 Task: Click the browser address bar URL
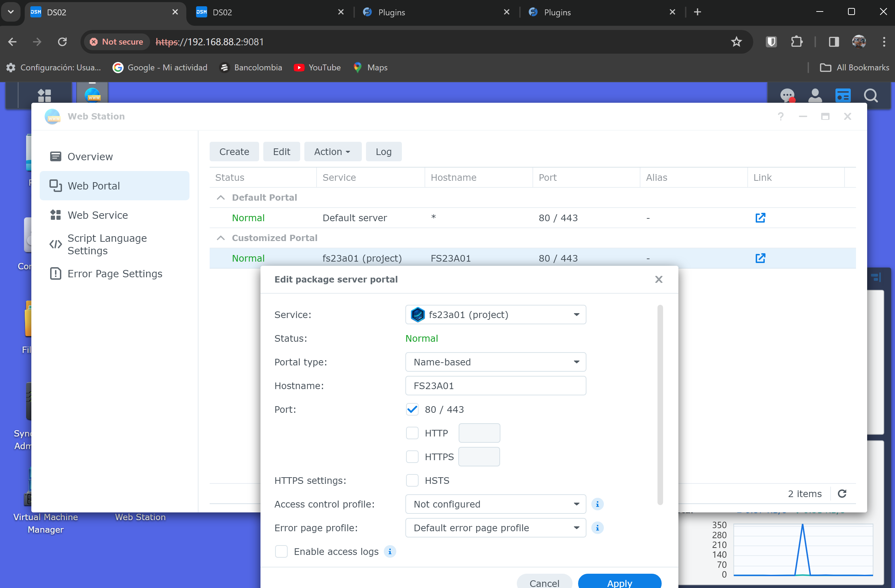point(210,42)
